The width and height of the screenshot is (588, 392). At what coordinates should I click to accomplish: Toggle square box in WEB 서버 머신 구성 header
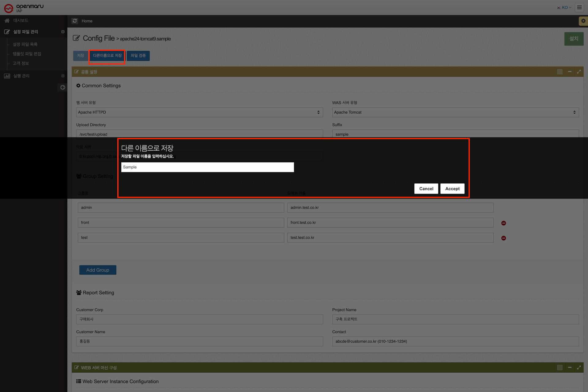tap(560, 367)
